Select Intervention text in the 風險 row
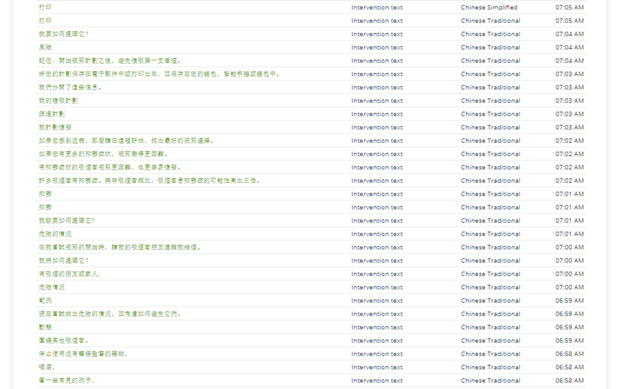 click(377, 47)
